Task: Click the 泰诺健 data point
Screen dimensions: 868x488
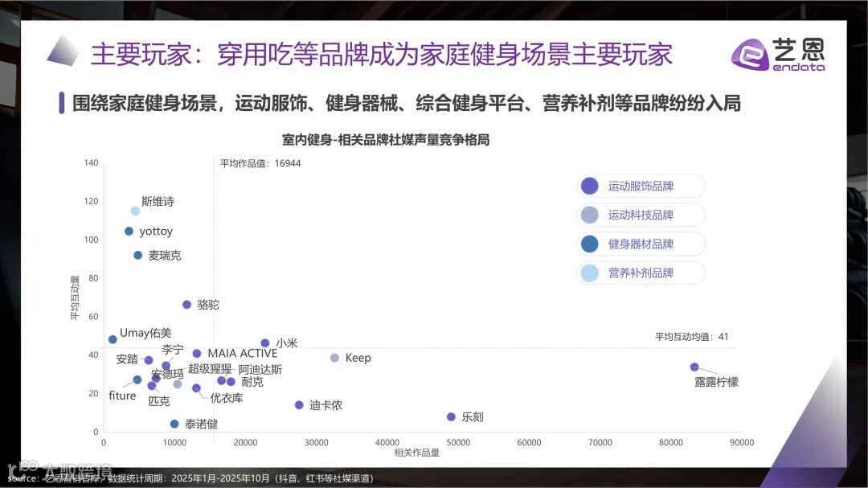Action: (174, 424)
